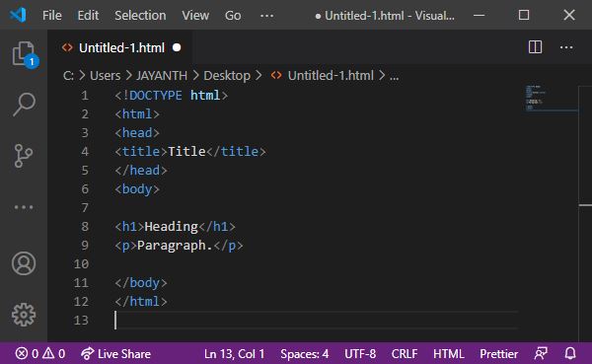592x364 pixels.
Task: Click the closing </head> tag line
Action: point(141,171)
